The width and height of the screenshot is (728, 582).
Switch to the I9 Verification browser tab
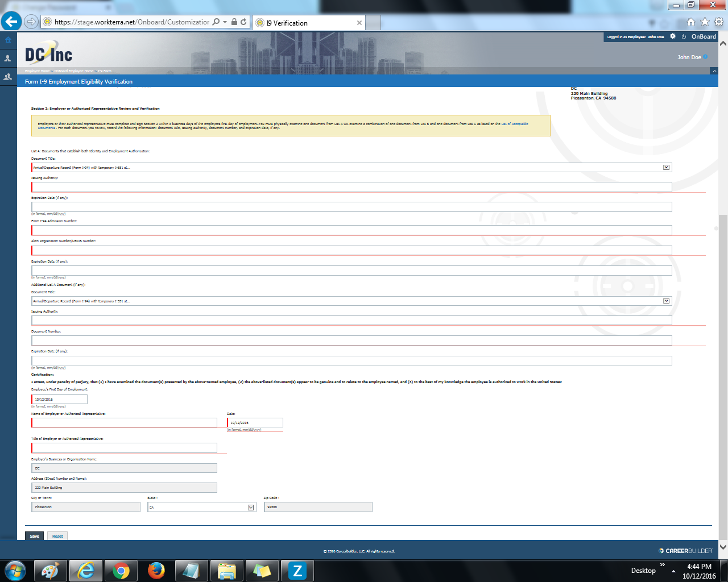click(x=307, y=23)
